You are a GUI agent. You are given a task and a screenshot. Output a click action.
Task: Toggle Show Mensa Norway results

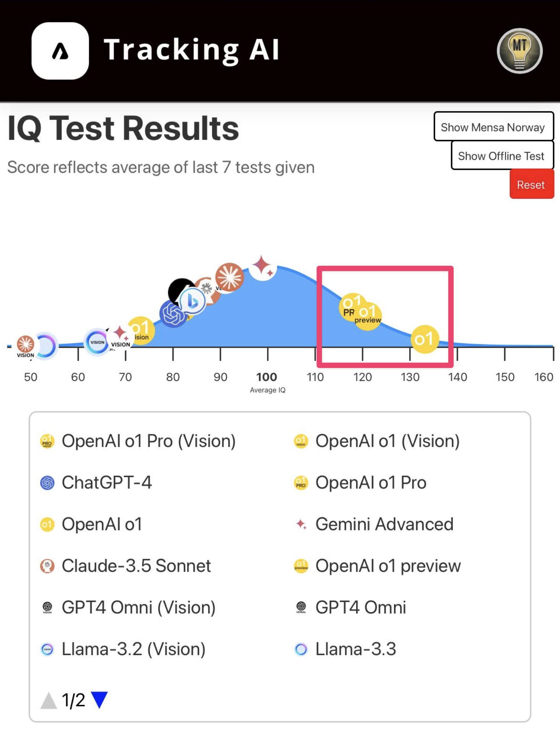click(493, 127)
